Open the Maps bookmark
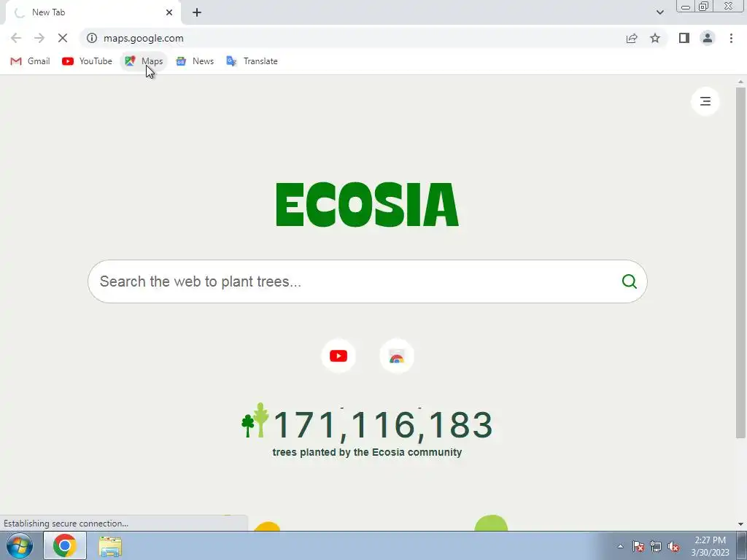 [x=144, y=61]
